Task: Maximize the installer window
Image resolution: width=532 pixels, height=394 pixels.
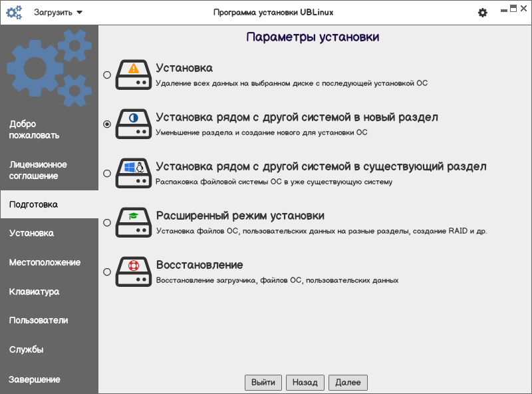Action: (513, 9)
